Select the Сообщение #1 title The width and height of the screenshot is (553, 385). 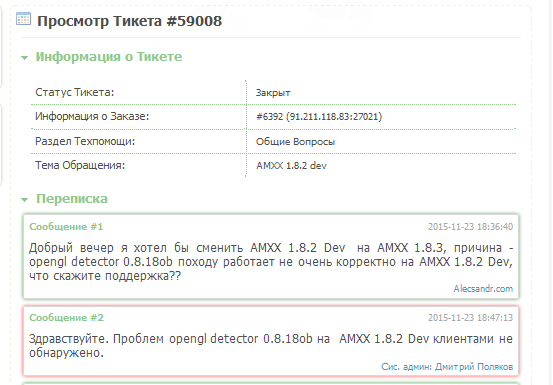coord(66,226)
